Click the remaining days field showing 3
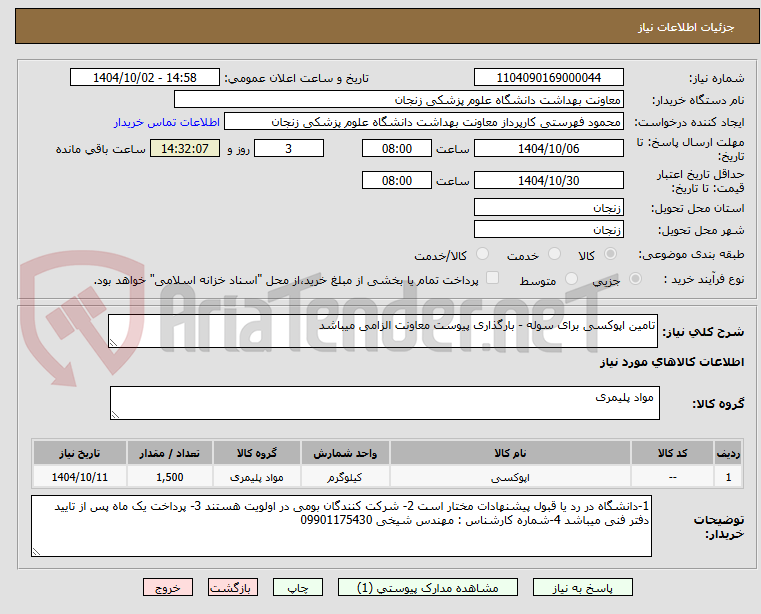The height and width of the screenshot is (614, 761). 289,149
